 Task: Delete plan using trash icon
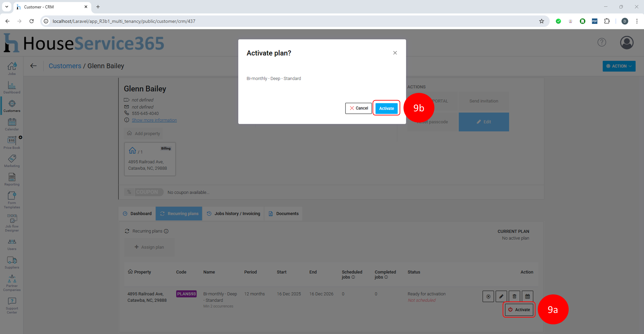coord(514,296)
